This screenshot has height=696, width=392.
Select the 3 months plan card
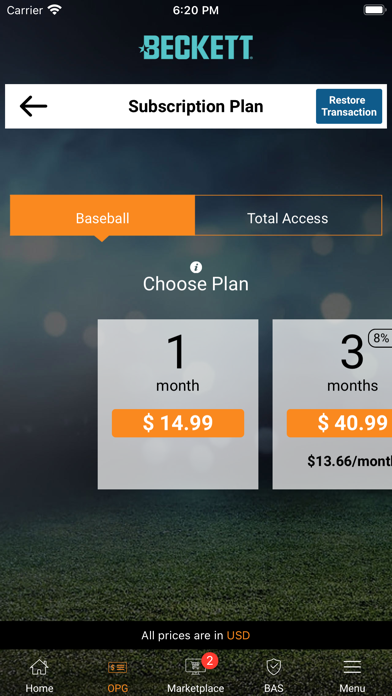[x=332, y=404]
